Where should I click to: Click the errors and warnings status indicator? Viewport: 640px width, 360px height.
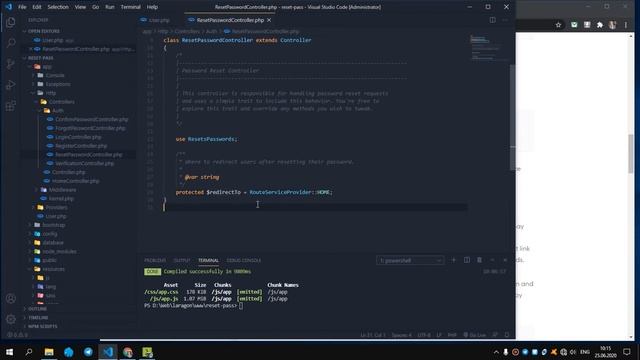pyautogui.click(x=18, y=335)
